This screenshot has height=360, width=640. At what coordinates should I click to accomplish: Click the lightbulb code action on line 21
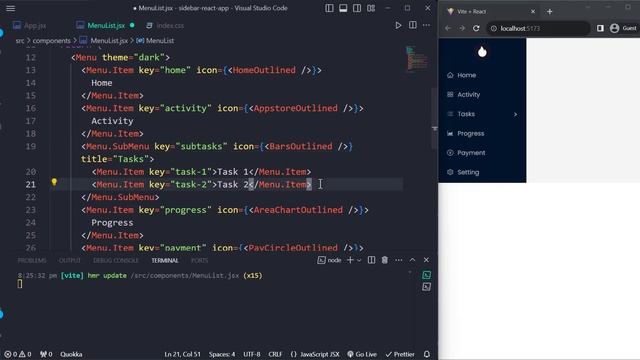tap(54, 182)
